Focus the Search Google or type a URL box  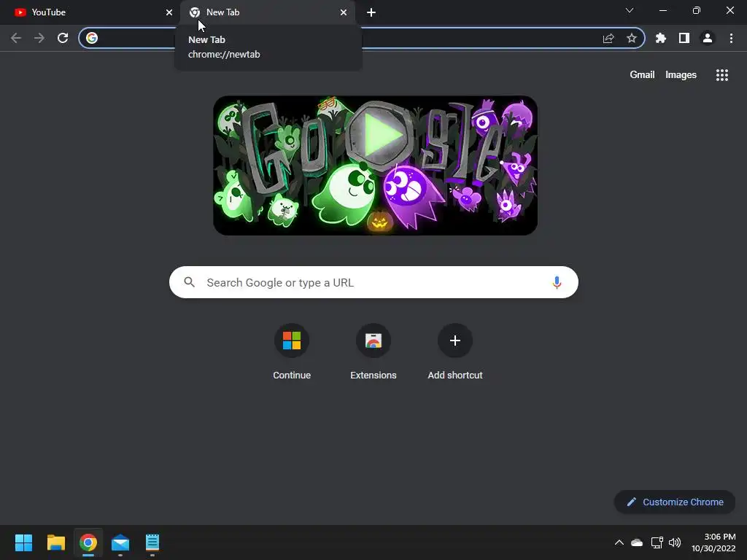pos(374,282)
